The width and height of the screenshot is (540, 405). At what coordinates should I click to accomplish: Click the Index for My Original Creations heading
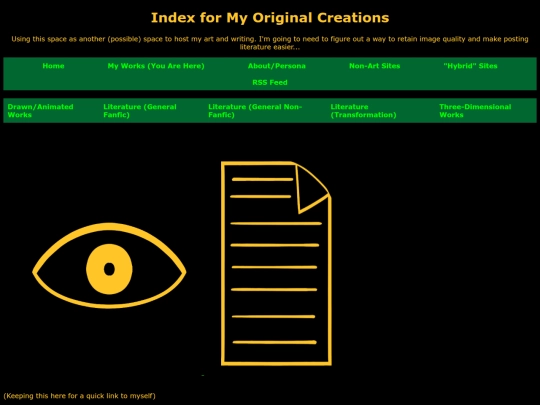[x=270, y=18]
